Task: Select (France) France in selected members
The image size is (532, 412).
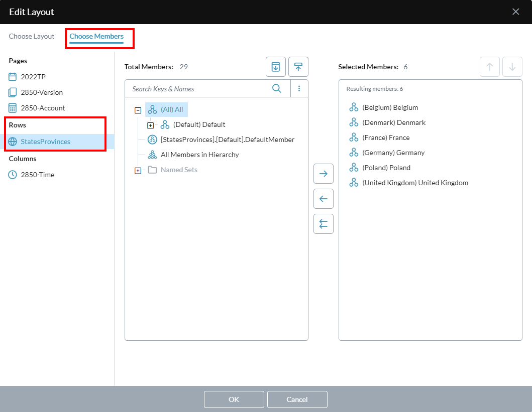Action: 386,138
